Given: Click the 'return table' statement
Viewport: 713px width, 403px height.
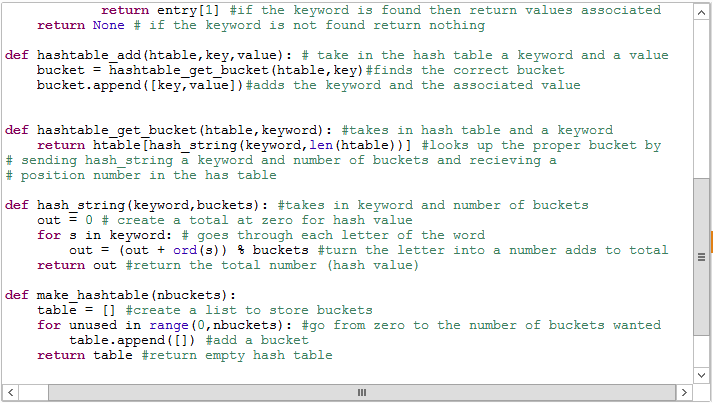Looking at the screenshot, I should click(x=85, y=355).
